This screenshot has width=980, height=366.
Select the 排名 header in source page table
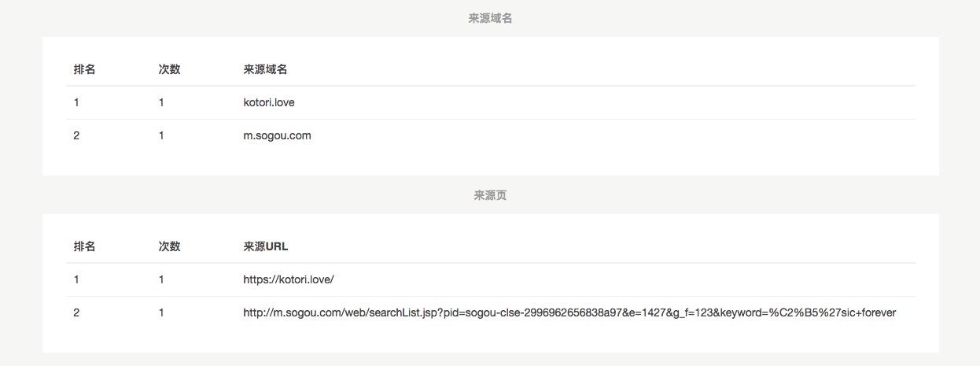(84, 246)
